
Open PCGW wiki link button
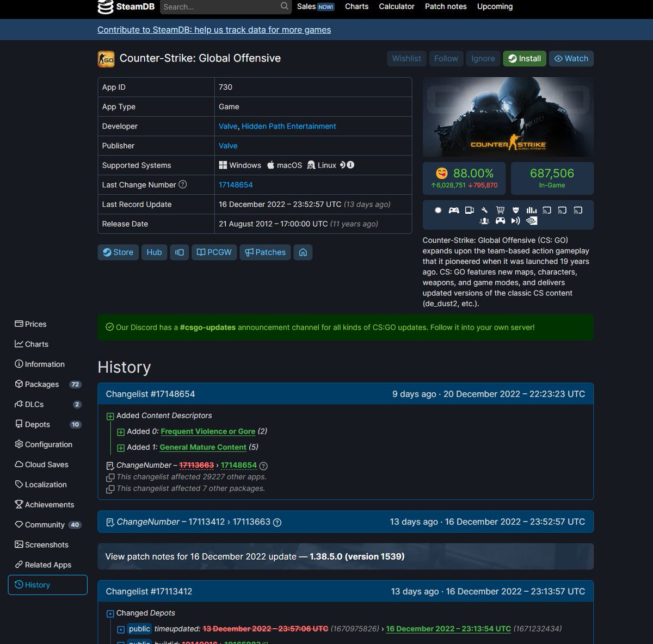214,252
